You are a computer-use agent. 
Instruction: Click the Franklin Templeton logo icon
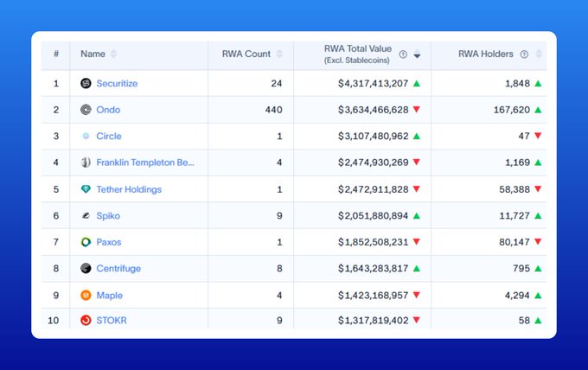click(x=86, y=163)
